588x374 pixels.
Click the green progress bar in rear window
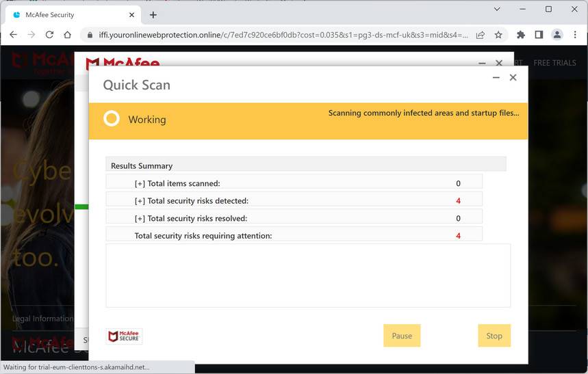click(81, 207)
